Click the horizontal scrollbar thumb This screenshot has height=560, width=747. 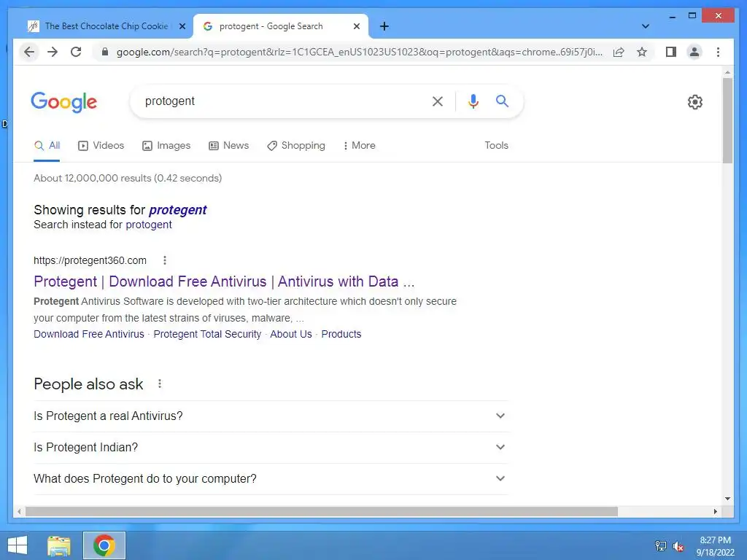coord(322,512)
